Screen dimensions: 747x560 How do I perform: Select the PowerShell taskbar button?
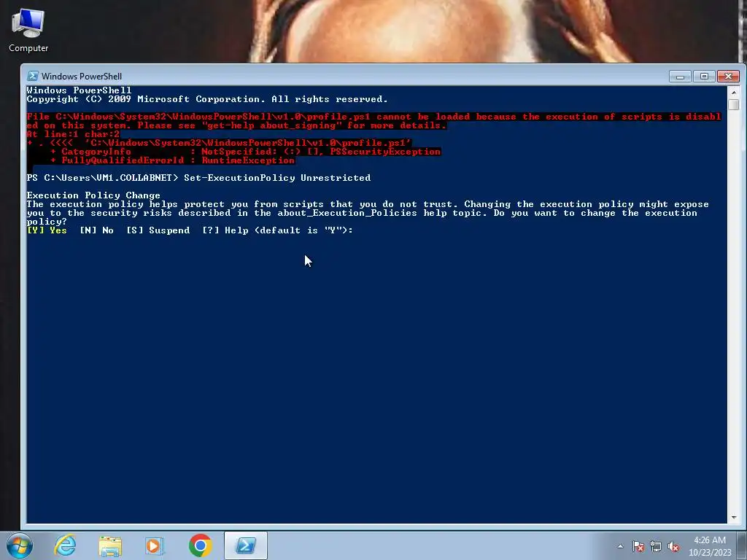pyautogui.click(x=245, y=545)
